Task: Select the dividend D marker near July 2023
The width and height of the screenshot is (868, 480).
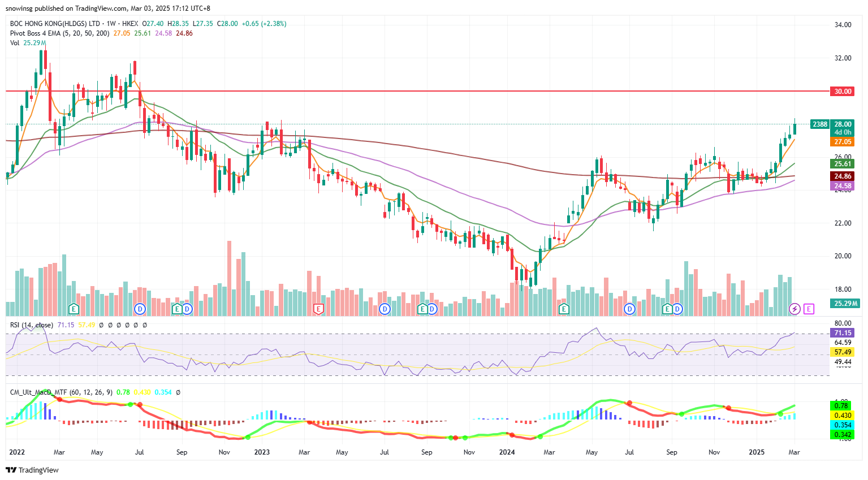Action: point(385,309)
